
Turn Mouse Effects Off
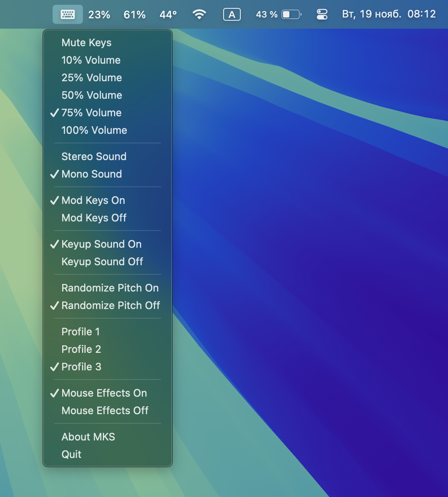[x=105, y=411]
